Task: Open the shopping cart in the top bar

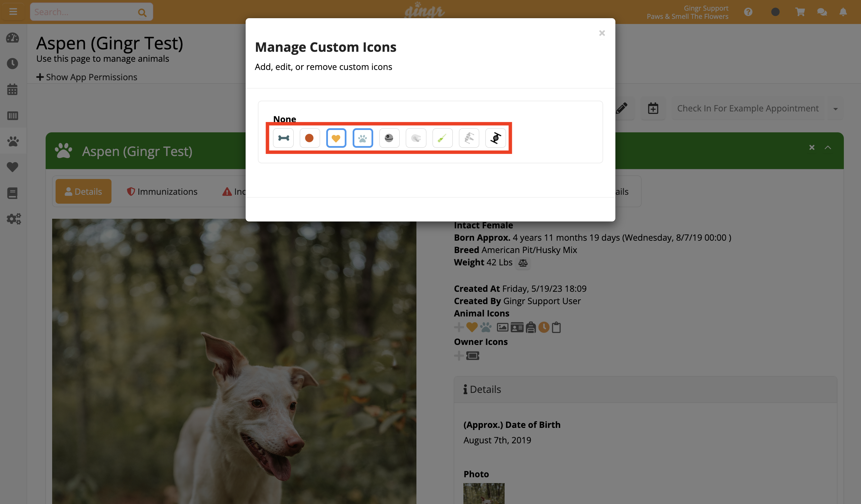Action: pos(800,12)
